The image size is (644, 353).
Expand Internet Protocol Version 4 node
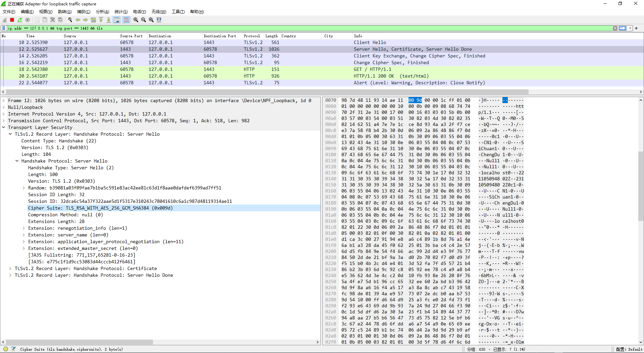tap(4, 114)
